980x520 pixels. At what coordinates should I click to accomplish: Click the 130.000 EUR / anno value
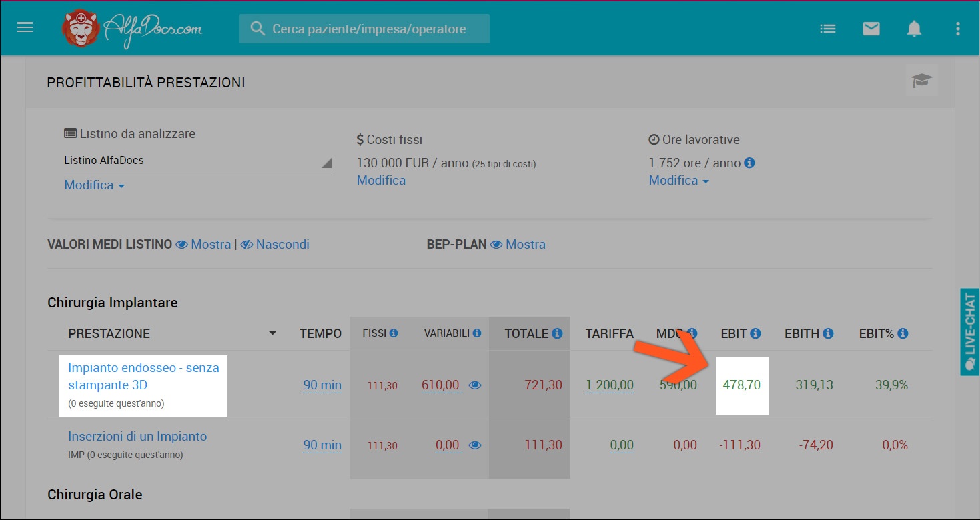[x=412, y=163]
